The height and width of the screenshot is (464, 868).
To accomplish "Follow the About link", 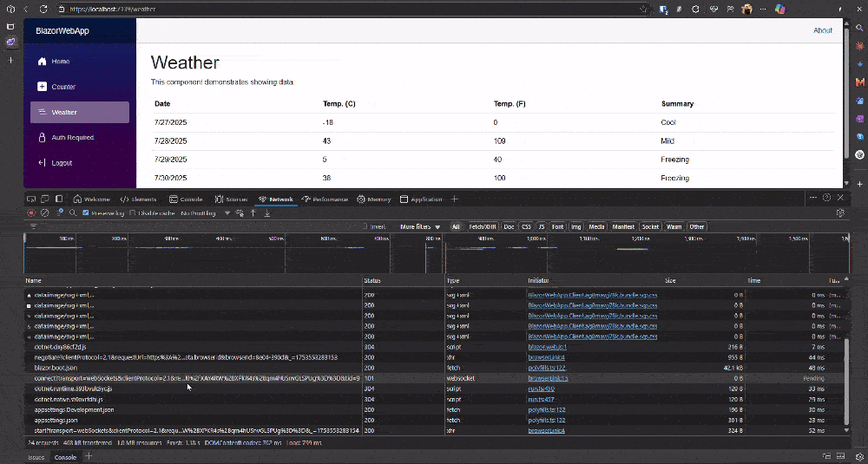I will click(x=823, y=30).
